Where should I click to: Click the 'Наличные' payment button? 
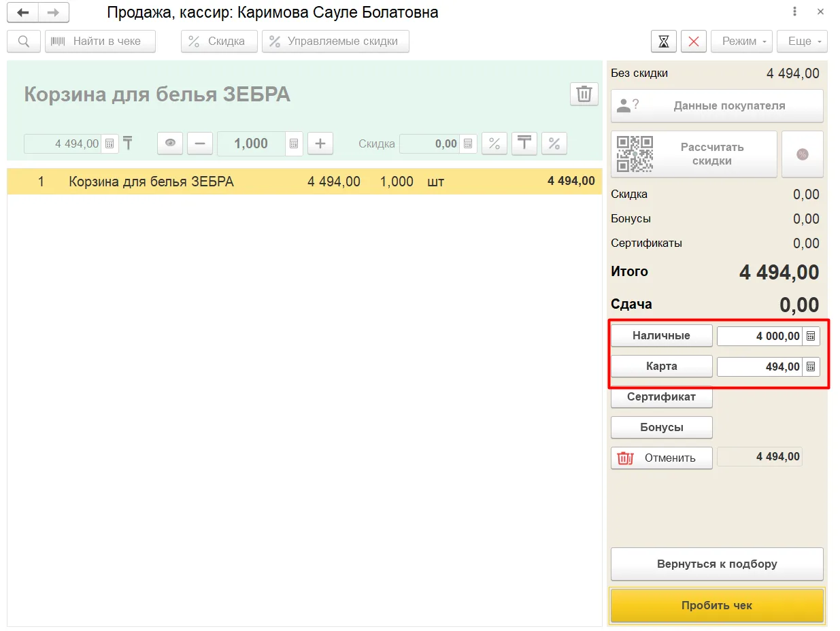pyautogui.click(x=661, y=336)
